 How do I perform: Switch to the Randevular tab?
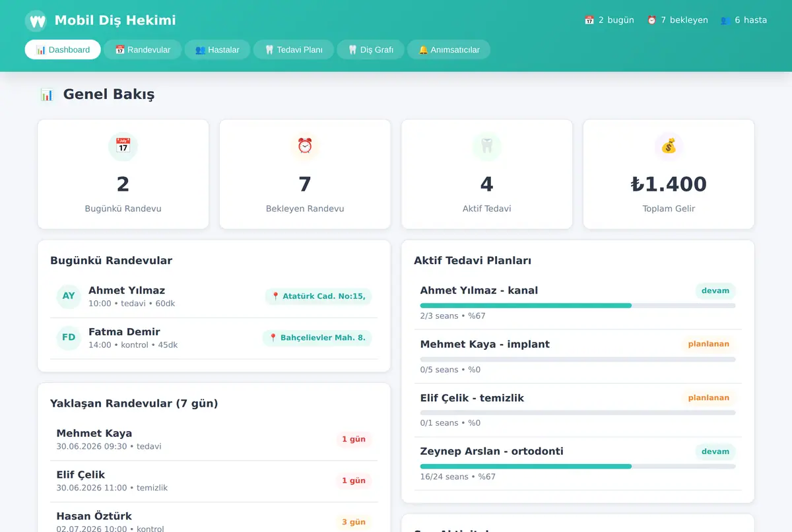(143, 50)
